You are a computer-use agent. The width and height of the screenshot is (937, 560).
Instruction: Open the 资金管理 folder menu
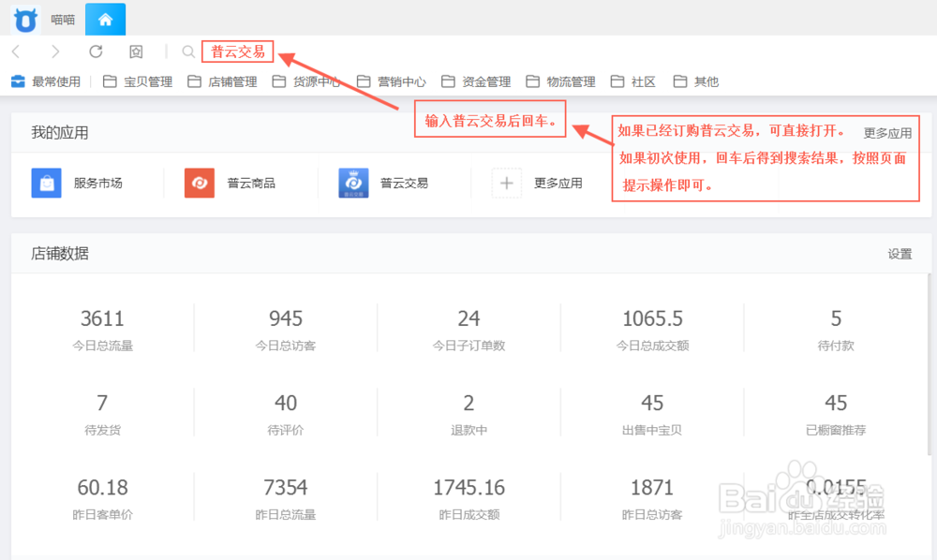pyautogui.click(x=476, y=81)
